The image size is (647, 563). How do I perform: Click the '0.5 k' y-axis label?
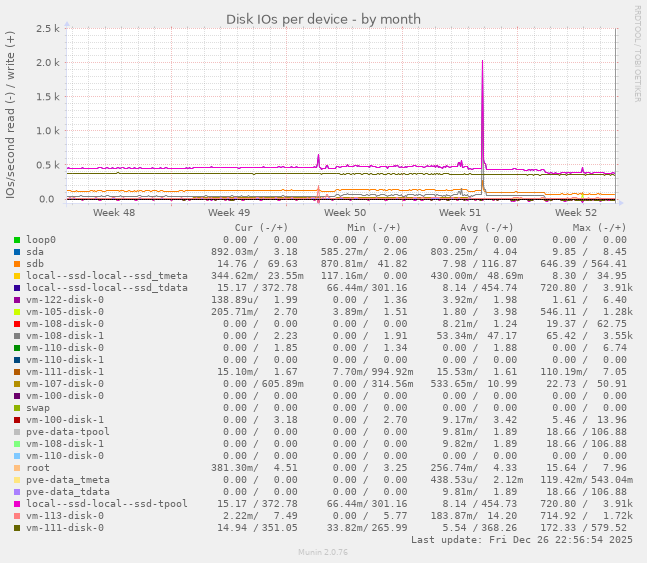tap(48, 165)
